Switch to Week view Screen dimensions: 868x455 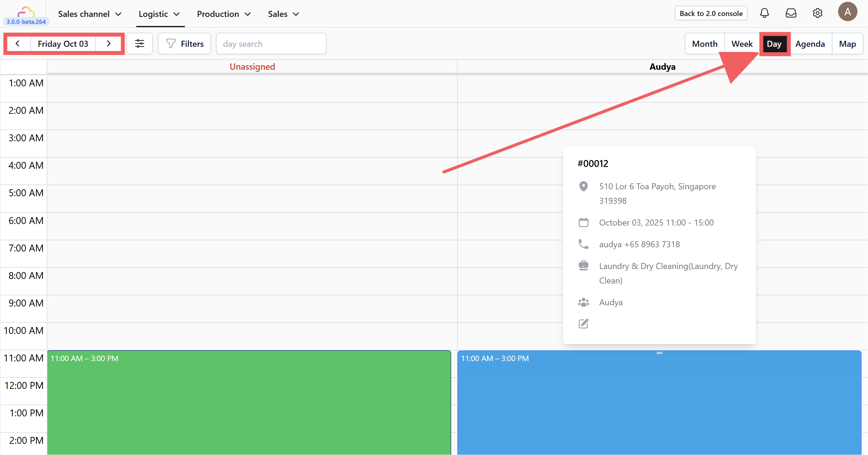[742, 44]
